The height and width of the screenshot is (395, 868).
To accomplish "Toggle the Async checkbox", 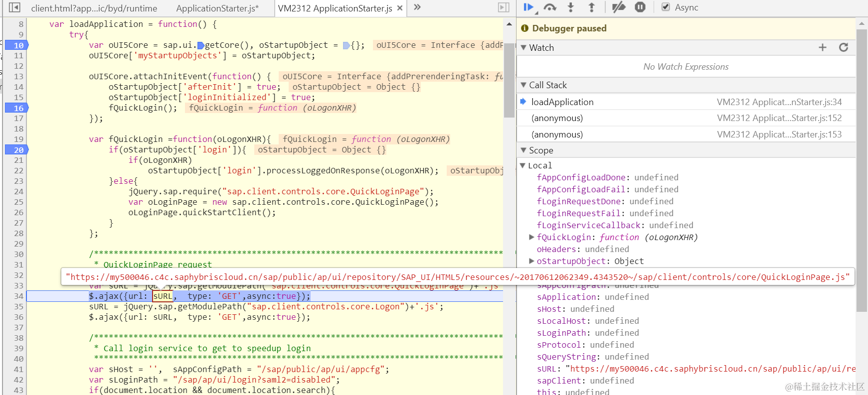I will (x=666, y=7).
